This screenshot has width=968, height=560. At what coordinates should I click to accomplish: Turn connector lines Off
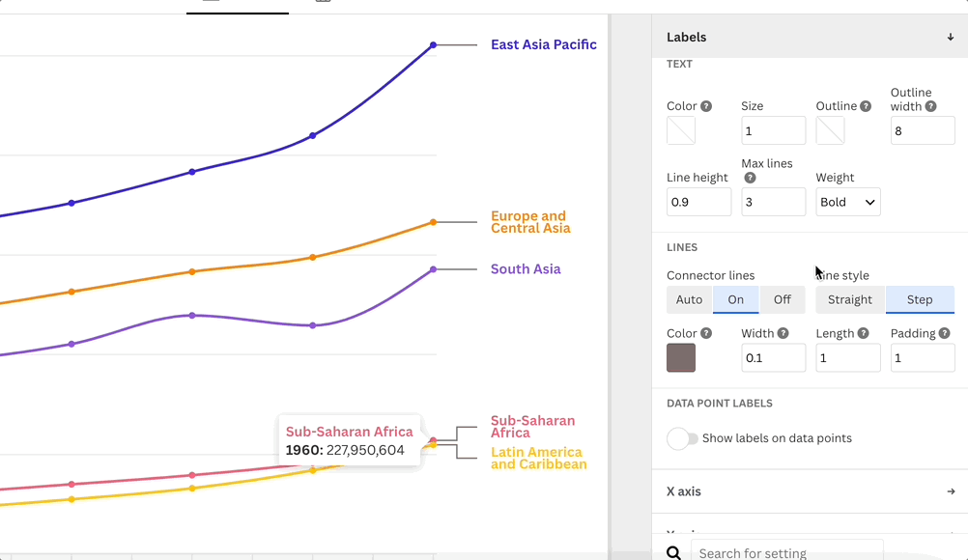(x=783, y=299)
